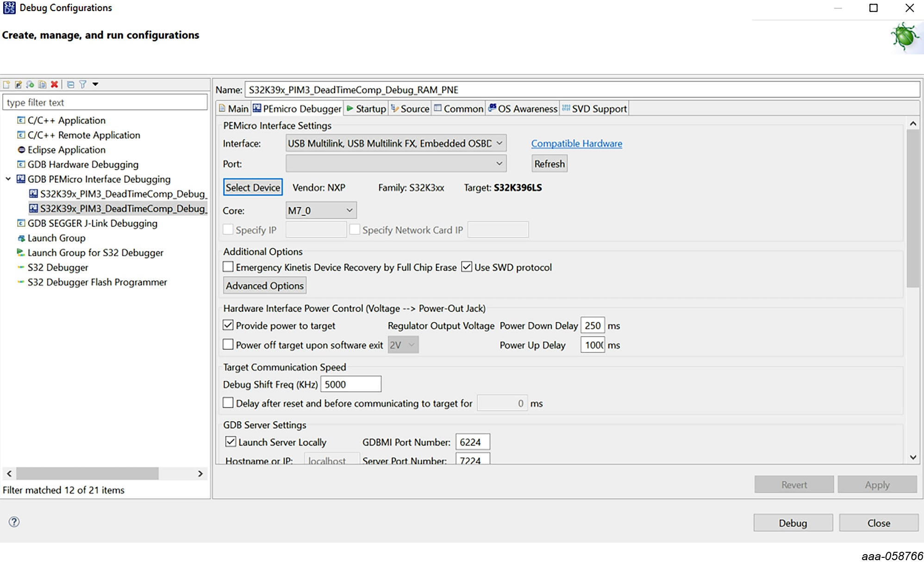Collapse GDB PEmicro Interface Debugging

(7, 179)
